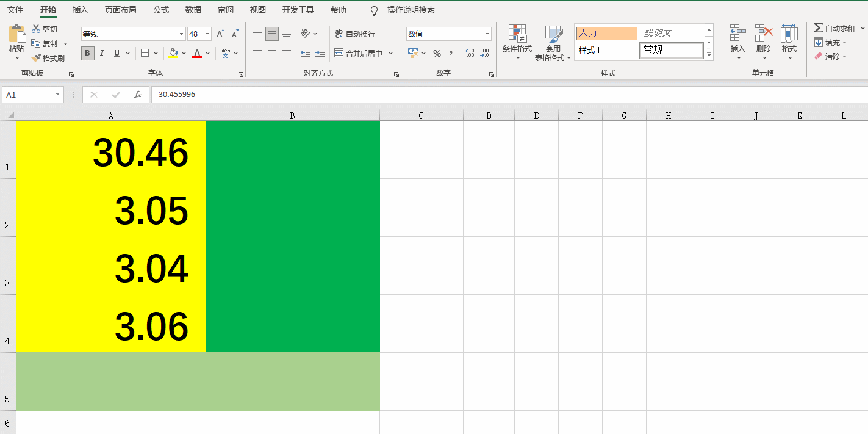Expand the fill color dropdown arrow
868x434 pixels.
tap(184, 53)
